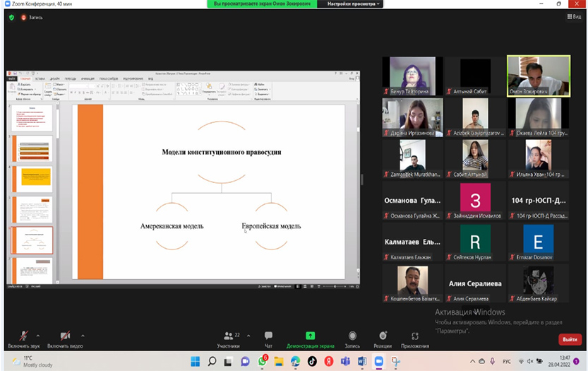Open the Реакции reactions menu
The height and width of the screenshot is (371, 588).
click(383, 338)
